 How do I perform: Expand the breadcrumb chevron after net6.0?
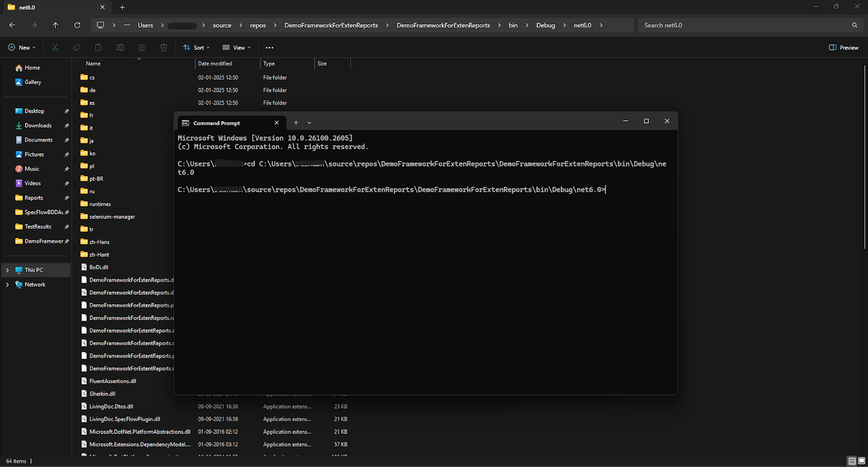click(601, 25)
